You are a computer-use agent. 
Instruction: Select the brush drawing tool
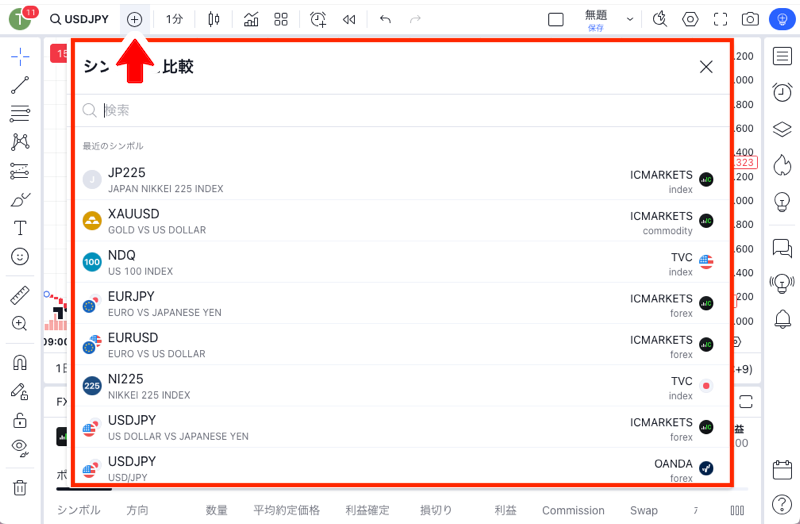pos(20,199)
